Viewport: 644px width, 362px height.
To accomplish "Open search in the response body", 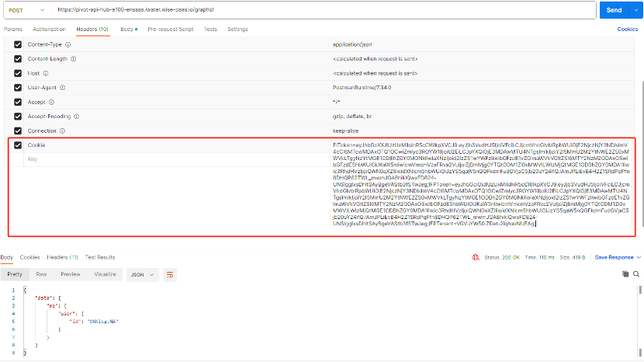I will (x=636, y=274).
